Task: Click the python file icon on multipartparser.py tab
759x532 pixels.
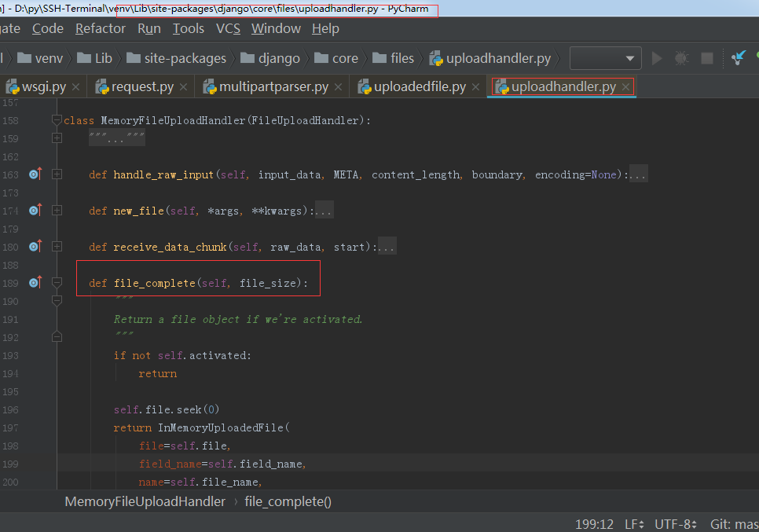Action: (210, 87)
